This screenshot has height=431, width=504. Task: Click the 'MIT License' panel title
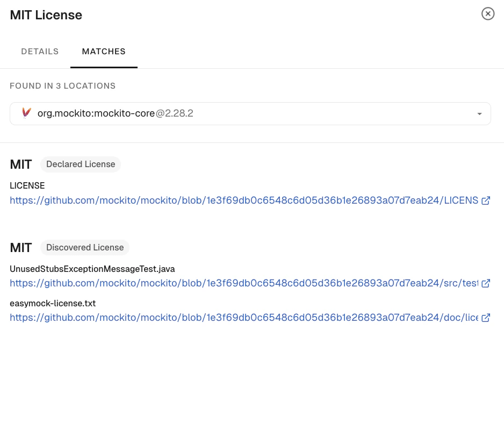click(46, 15)
